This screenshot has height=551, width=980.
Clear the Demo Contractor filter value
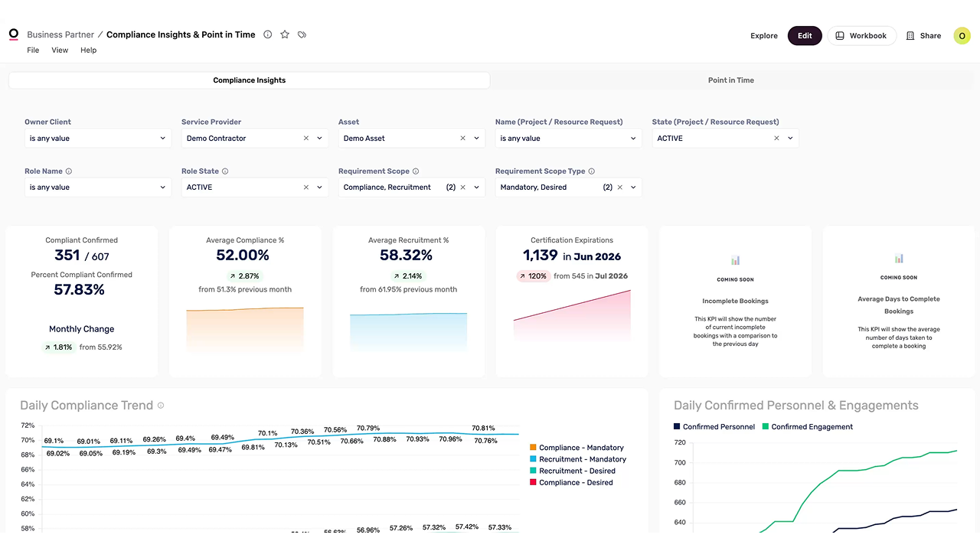coord(306,139)
